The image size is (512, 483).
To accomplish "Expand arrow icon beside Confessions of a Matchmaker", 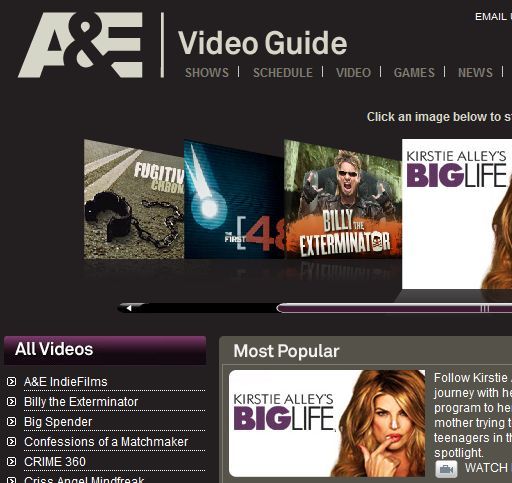I will (x=11, y=442).
